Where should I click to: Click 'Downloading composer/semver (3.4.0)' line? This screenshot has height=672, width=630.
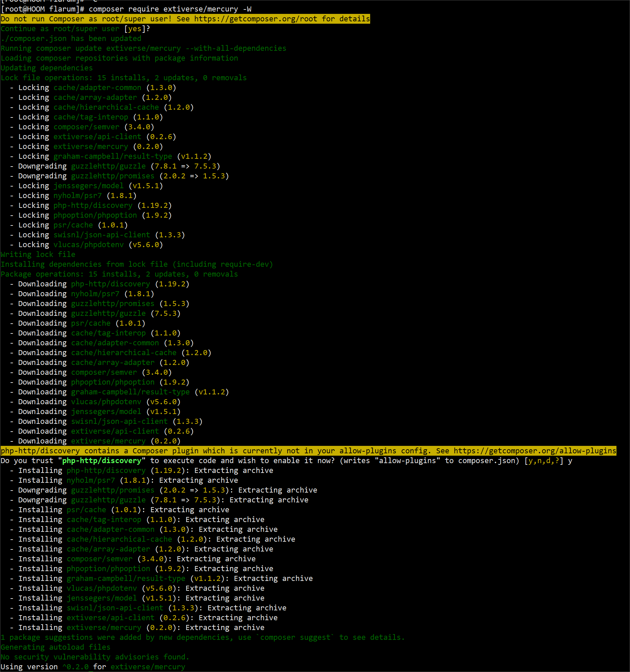(91, 372)
